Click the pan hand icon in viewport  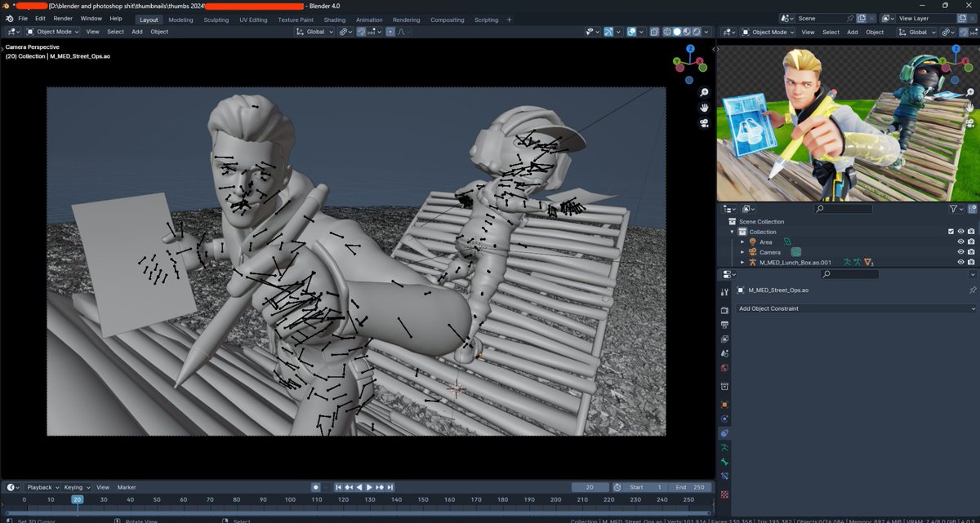point(704,108)
